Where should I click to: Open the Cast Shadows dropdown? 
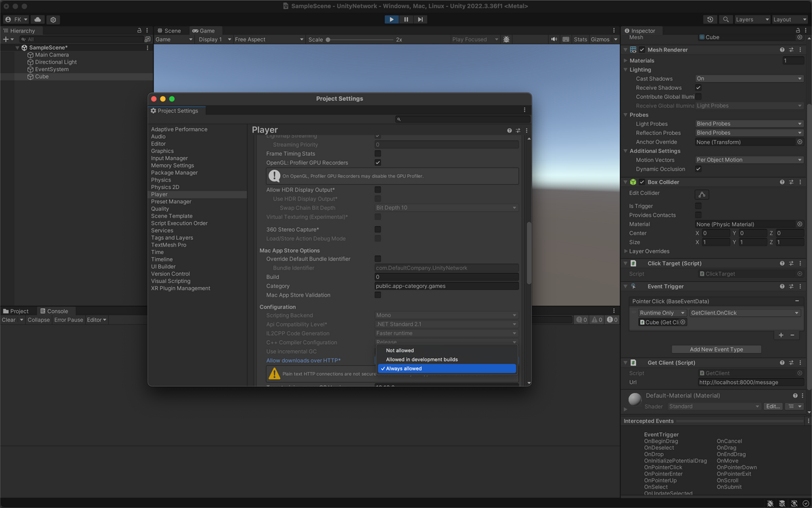click(x=749, y=79)
